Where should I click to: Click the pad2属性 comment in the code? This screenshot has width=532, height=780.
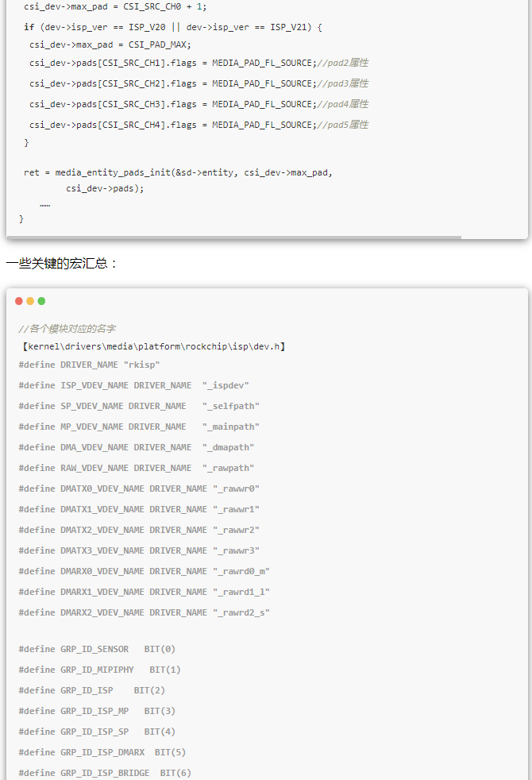pos(343,63)
